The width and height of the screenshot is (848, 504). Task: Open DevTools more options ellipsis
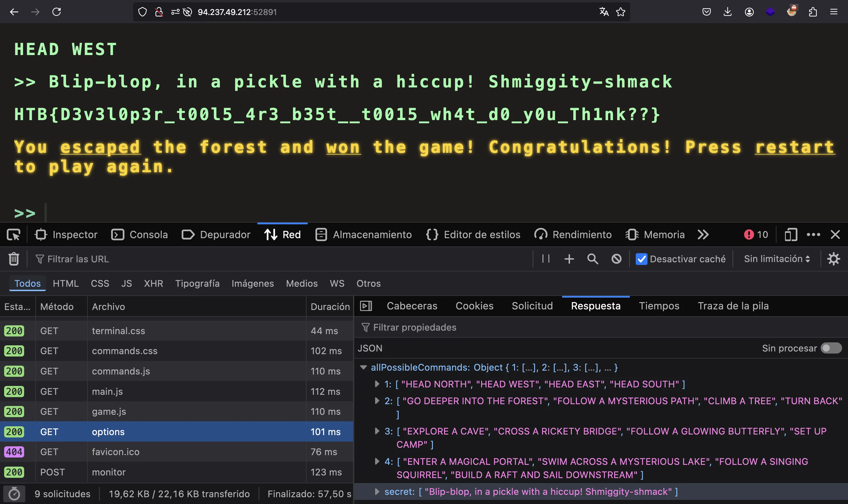pyautogui.click(x=813, y=235)
